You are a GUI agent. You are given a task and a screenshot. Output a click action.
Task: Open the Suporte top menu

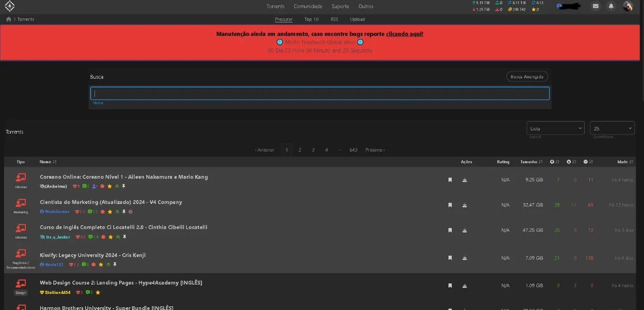tap(340, 6)
